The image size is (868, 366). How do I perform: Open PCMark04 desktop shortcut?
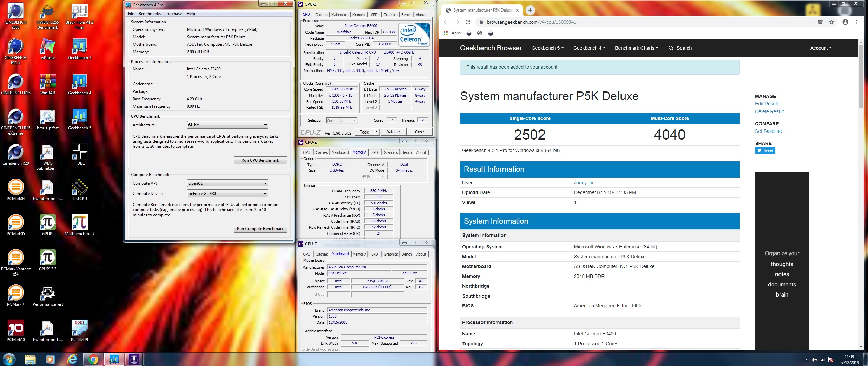pos(16,190)
